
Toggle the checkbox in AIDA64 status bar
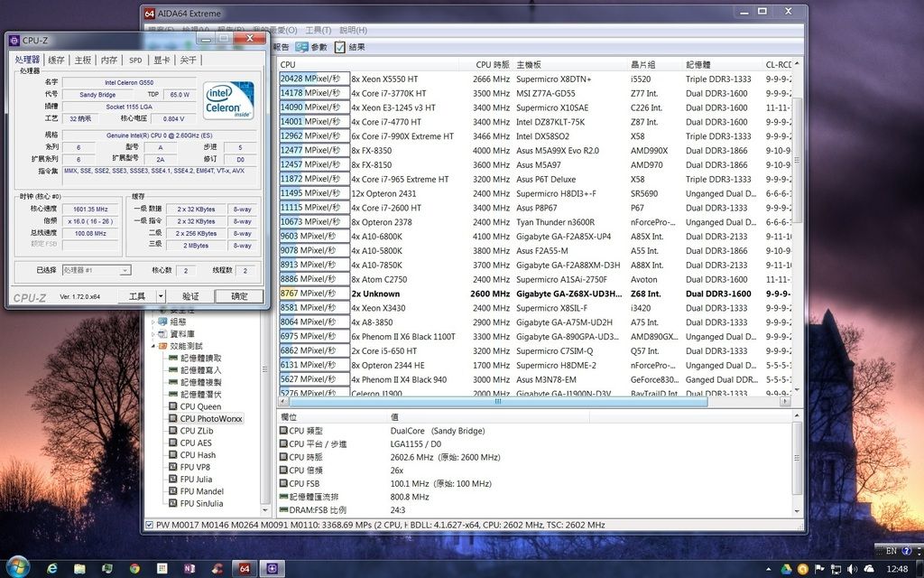point(149,525)
